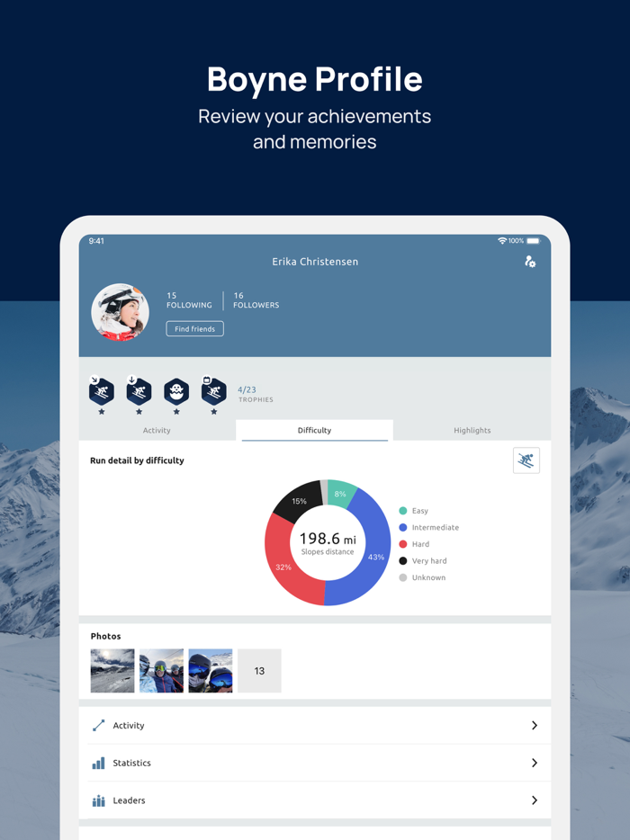View the 16 Followers list
Viewport: 630px width, 840px height.
(x=256, y=300)
